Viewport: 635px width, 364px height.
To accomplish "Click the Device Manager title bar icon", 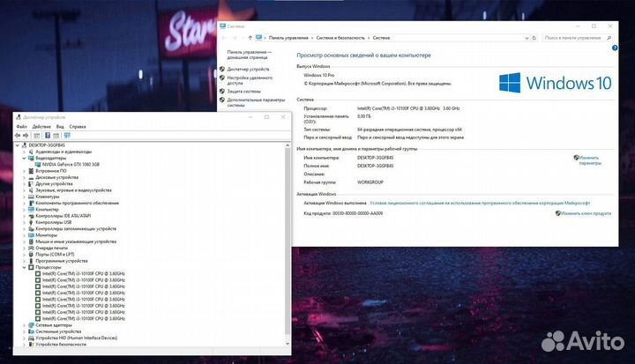I will point(19,117).
